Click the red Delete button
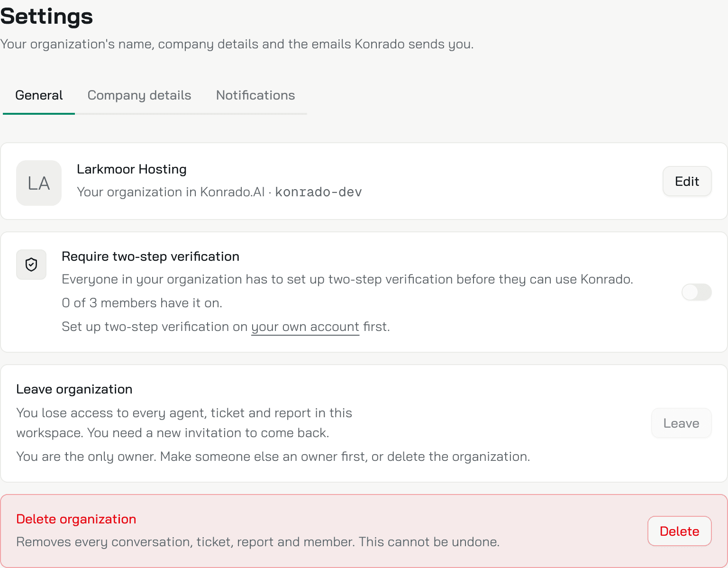 (679, 531)
